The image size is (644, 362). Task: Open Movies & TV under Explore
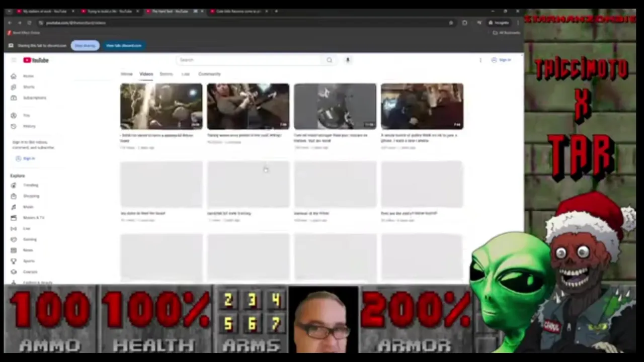[28, 218]
